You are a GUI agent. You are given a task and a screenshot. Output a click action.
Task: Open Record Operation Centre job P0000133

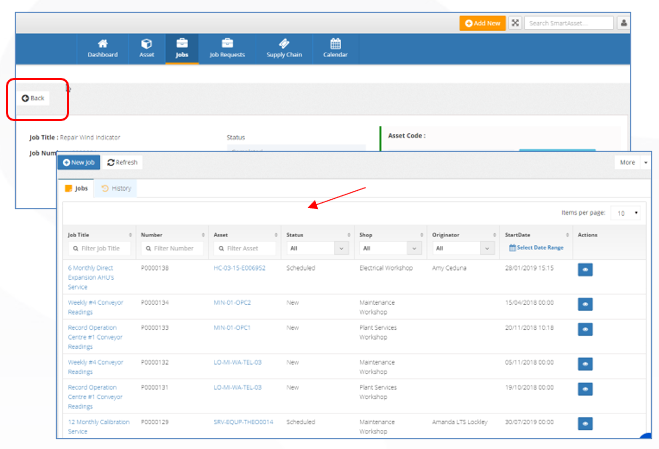point(95,337)
